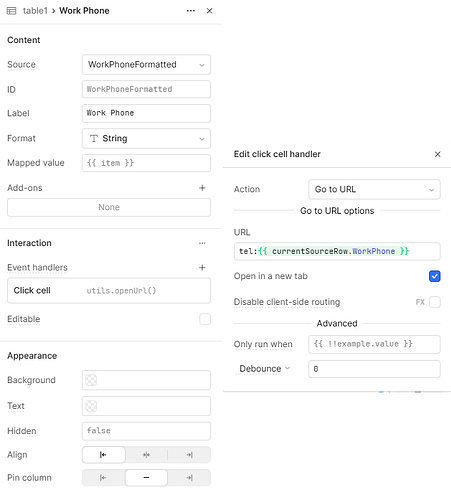This screenshot has width=451, height=500.
Task: Expand the Debounce option selector
Action: [x=264, y=369]
